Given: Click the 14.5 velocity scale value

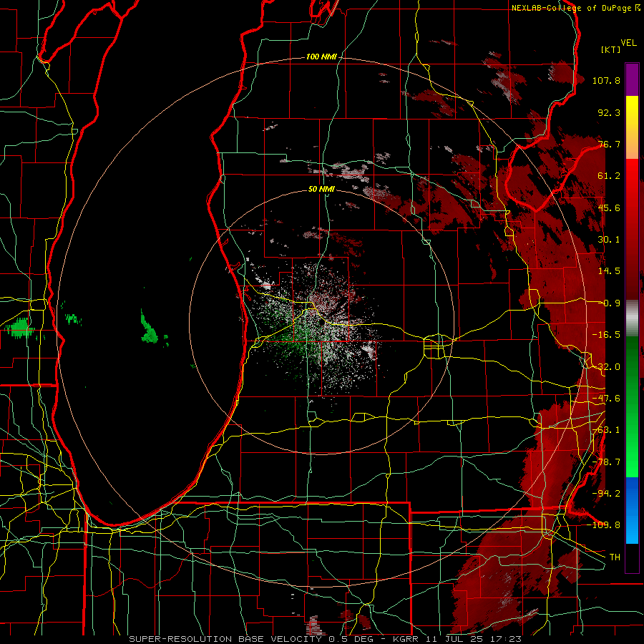Looking at the screenshot, I should (x=609, y=271).
